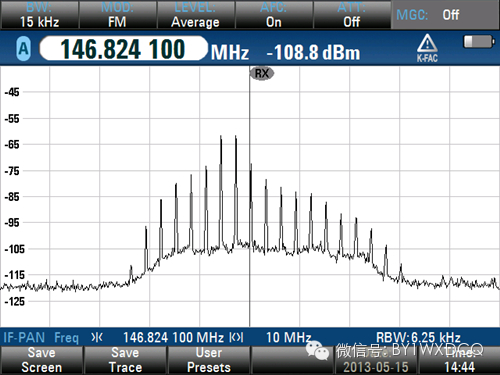Select the IF-PAN mode label
The image size is (500, 375).
[x=24, y=337]
